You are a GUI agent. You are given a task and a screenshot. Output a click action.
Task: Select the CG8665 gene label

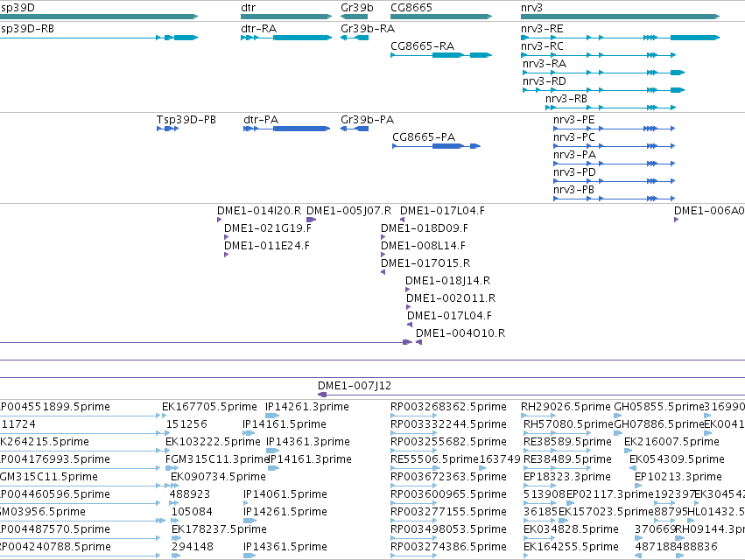(x=411, y=8)
